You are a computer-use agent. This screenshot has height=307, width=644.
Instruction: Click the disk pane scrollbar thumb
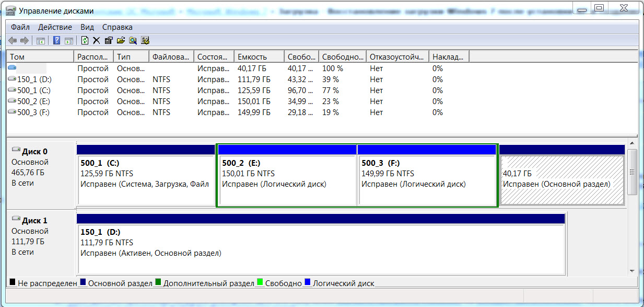[632, 172]
